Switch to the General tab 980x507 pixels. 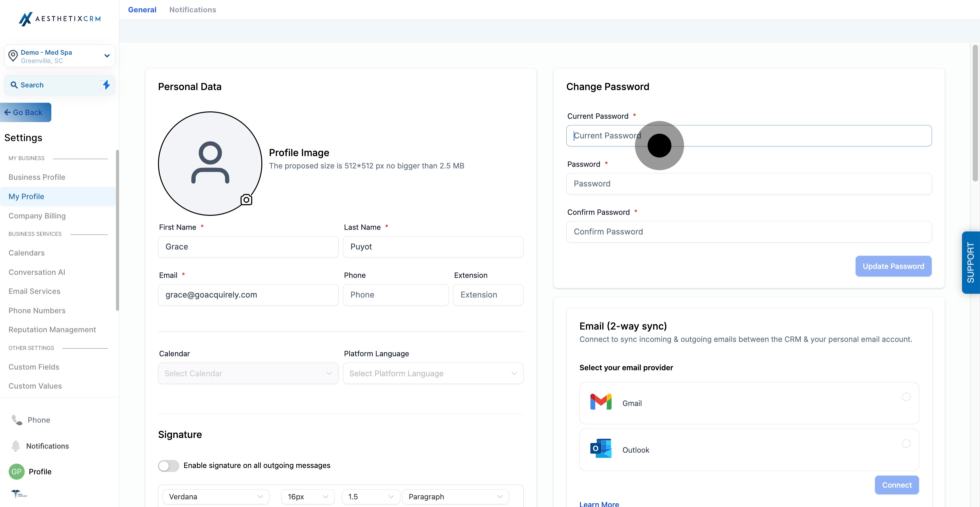(142, 10)
